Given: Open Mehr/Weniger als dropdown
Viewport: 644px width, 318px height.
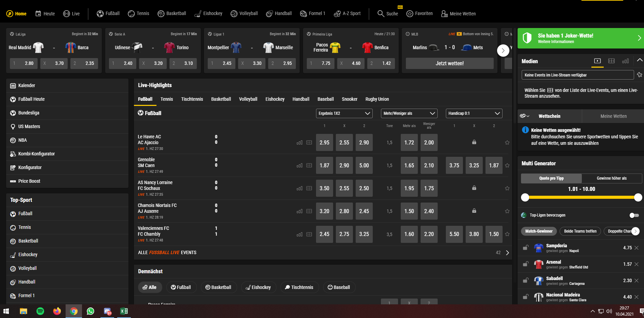Looking at the screenshot, I should (x=409, y=113).
